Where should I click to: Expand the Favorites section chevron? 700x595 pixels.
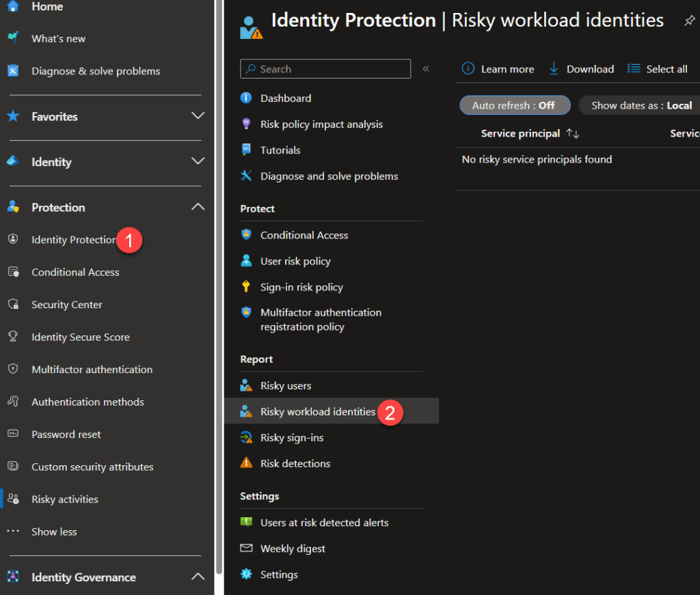198,116
